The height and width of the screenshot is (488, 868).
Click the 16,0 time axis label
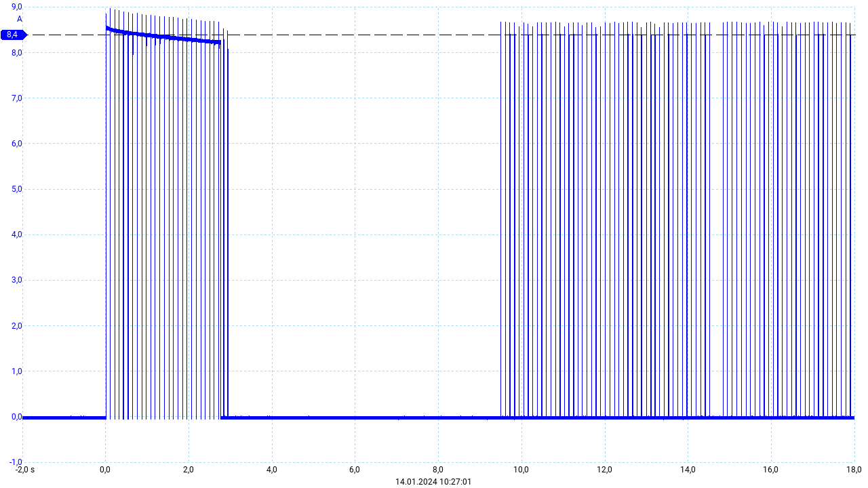coord(771,470)
